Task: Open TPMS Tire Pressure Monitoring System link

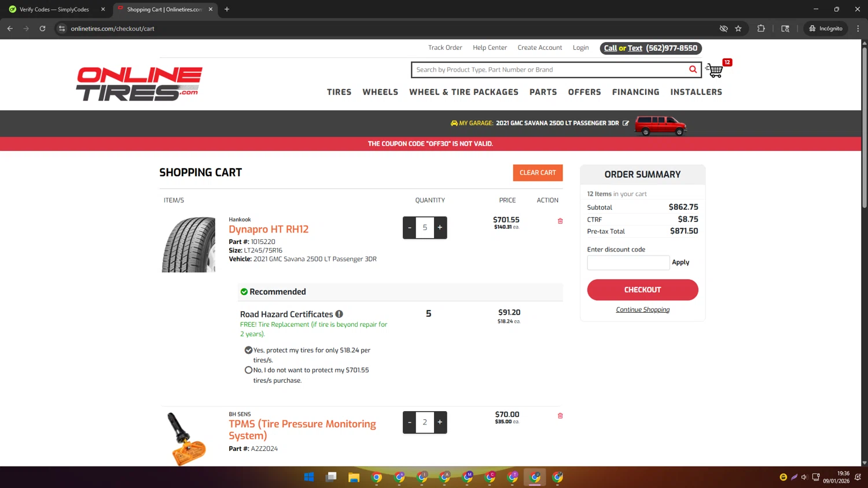Action: tap(302, 430)
